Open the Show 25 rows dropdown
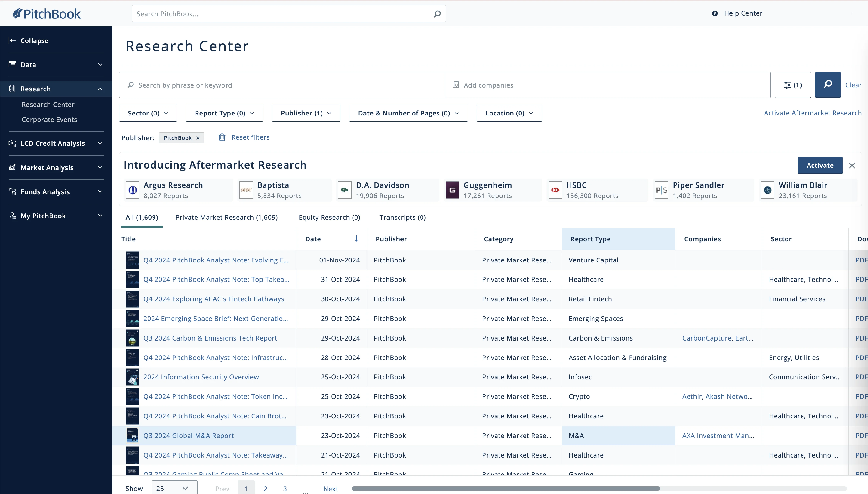 174,488
